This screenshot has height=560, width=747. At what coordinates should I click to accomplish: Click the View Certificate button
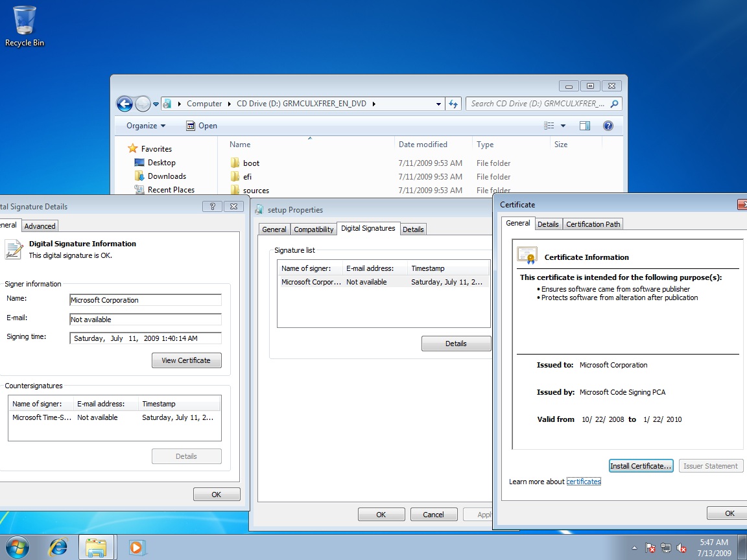[186, 360]
